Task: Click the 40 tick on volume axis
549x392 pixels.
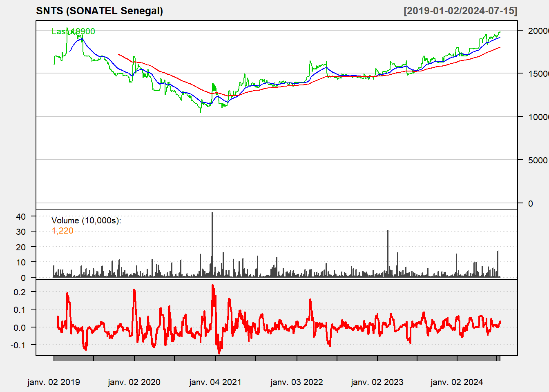Action: coord(21,216)
